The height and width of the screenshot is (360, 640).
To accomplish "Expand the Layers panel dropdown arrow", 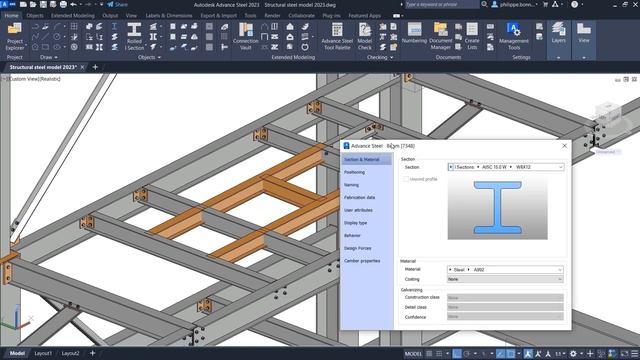I will (558, 58).
